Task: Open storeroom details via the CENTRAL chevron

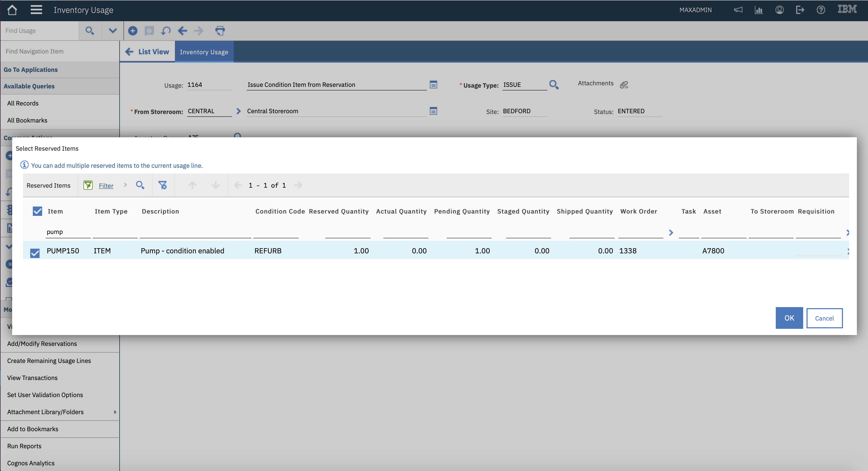Action: click(238, 111)
